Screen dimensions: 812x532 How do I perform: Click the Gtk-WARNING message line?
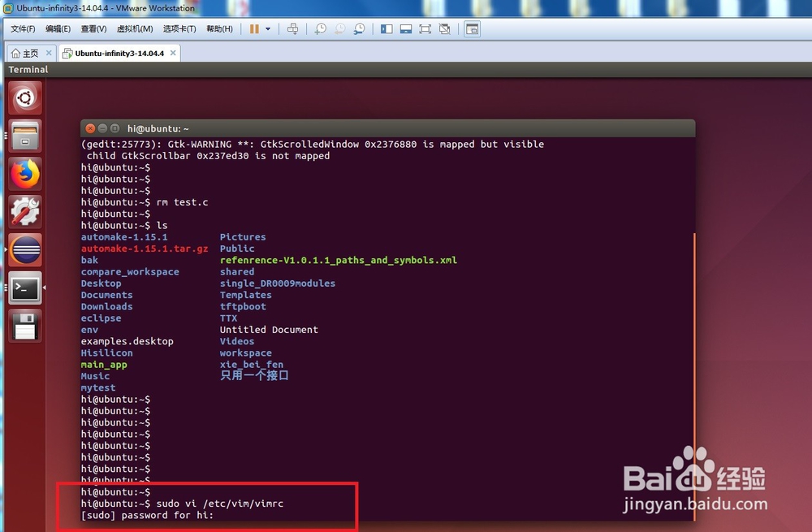313,144
